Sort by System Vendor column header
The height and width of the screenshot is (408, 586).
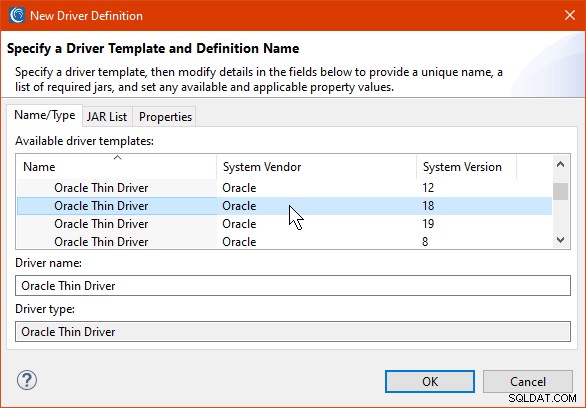[316, 167]
